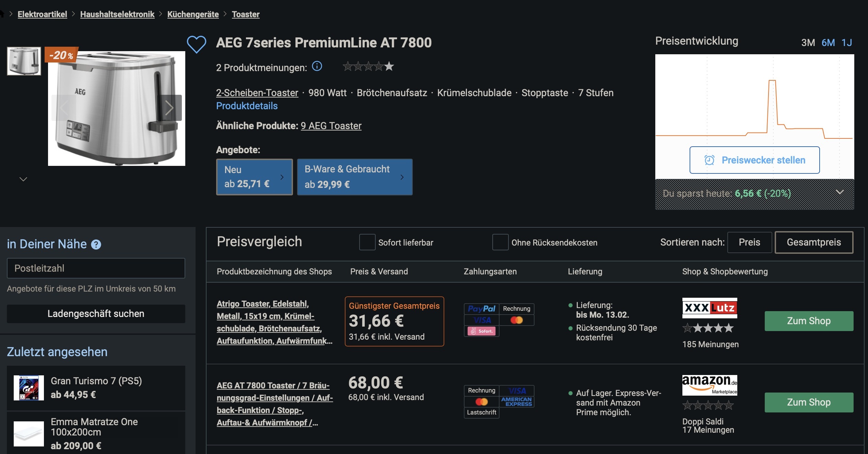The image size is (868, 454).
Task: Add toaster to wishlist with heart icon
Action: (196, 45)
